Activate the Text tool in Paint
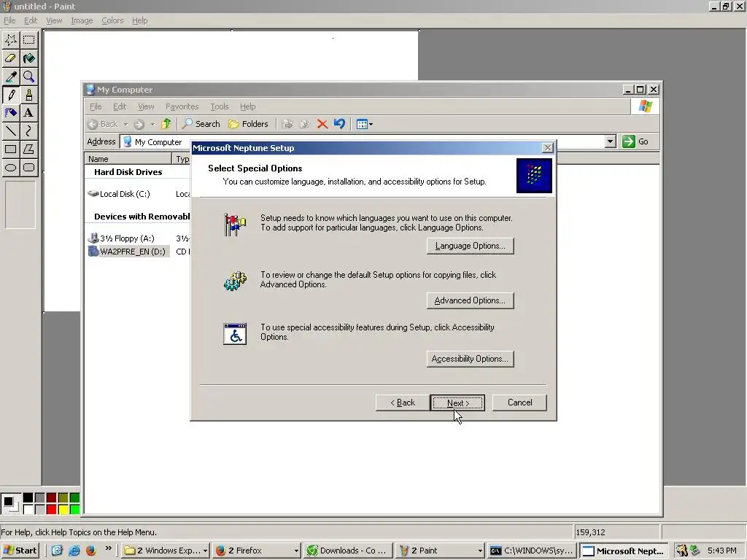 click(x=28, y=113)
